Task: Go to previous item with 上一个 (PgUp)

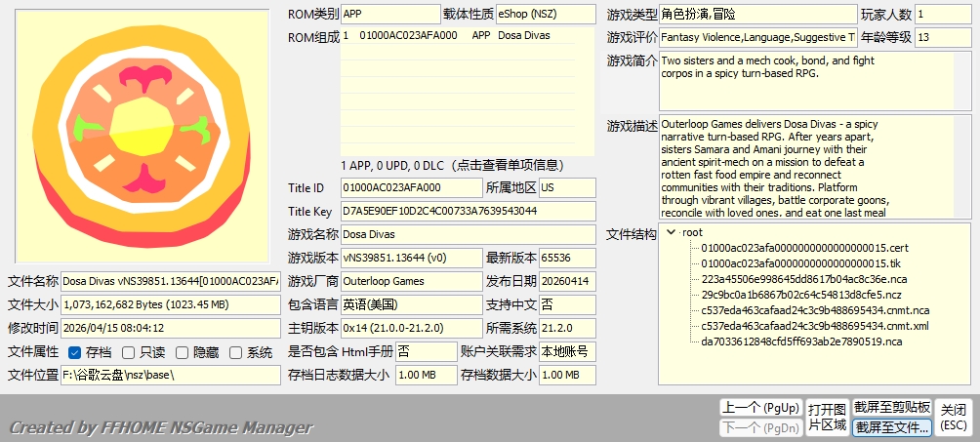Action: tap(760, 408)
